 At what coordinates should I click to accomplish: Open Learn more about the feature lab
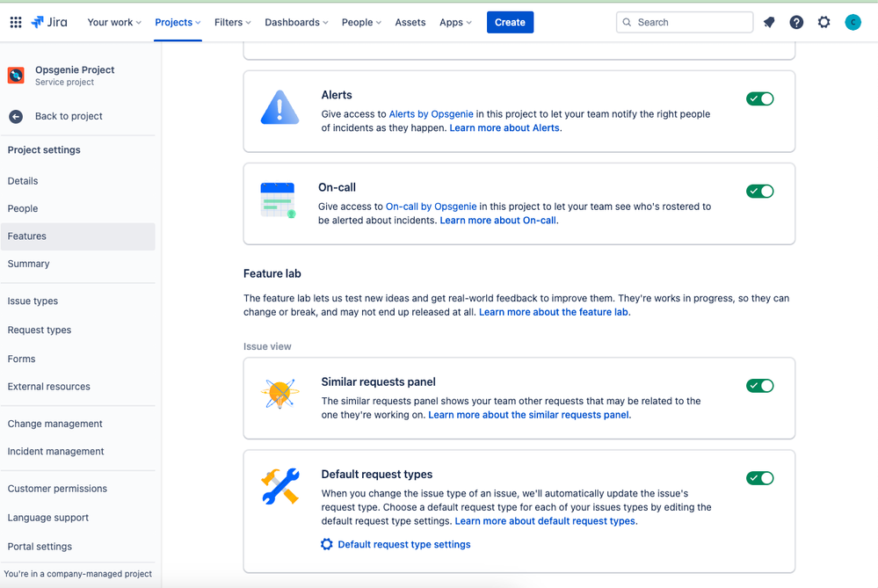[x=553, y=313]
